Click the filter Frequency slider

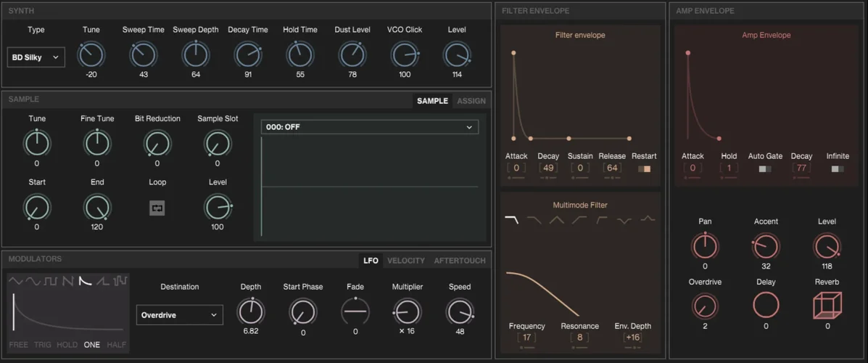click(x=527, y=348)
